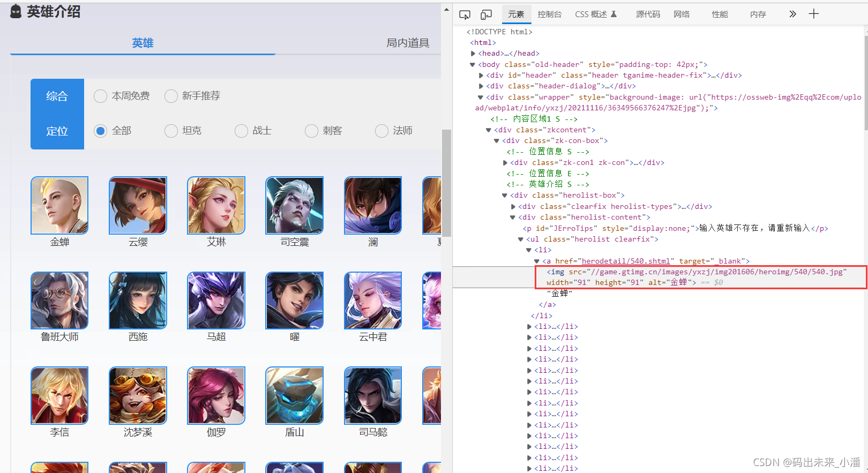Click the plus icon to add a tool
Image resolution: width=868 pixels, height=473 pixels.
coord(813,14)
